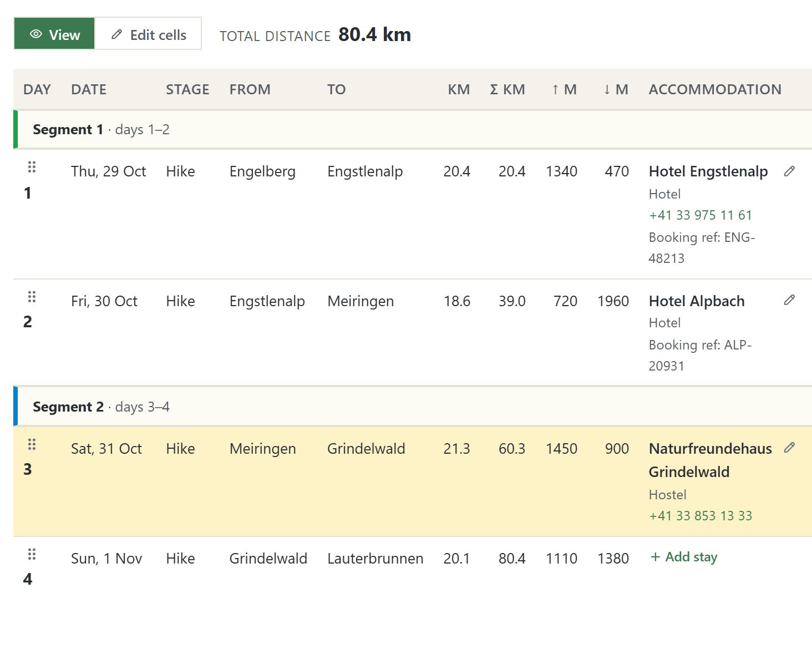Grab the drag handle for day 4

32,554
